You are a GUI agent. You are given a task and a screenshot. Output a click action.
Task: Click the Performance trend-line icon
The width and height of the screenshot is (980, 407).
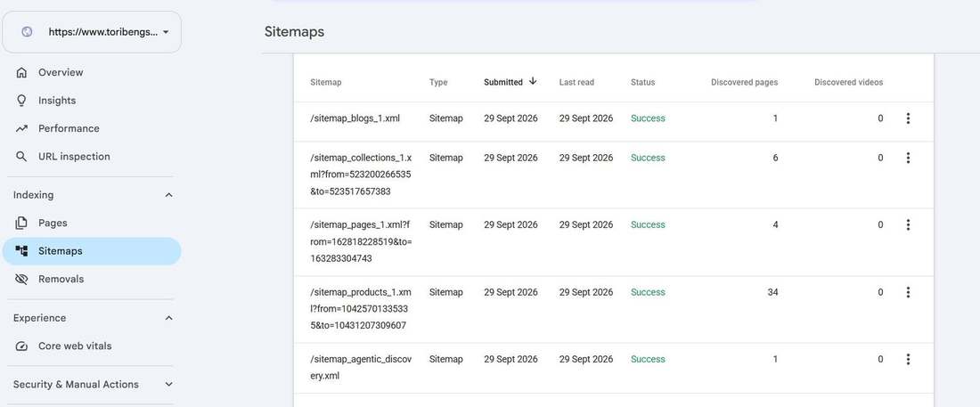(22, 129)
